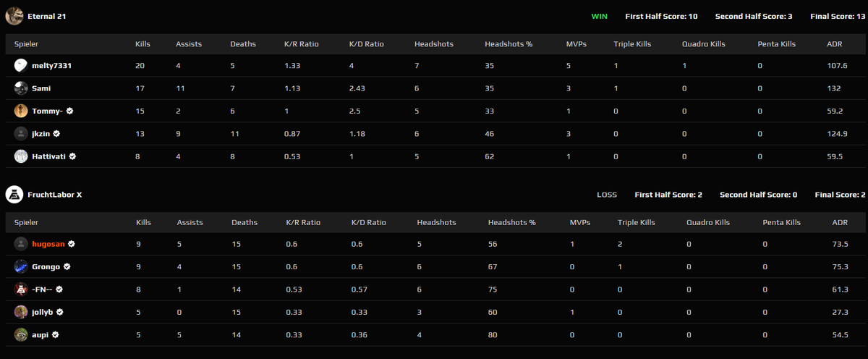Click verified badge next to aupi
Screen dimensions: 868x359
point(55,334)
